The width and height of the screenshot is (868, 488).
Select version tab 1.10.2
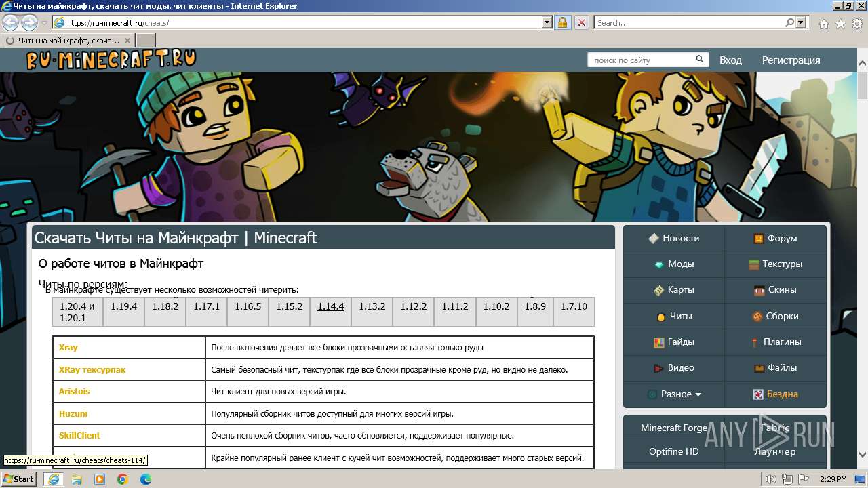point(496,312)
